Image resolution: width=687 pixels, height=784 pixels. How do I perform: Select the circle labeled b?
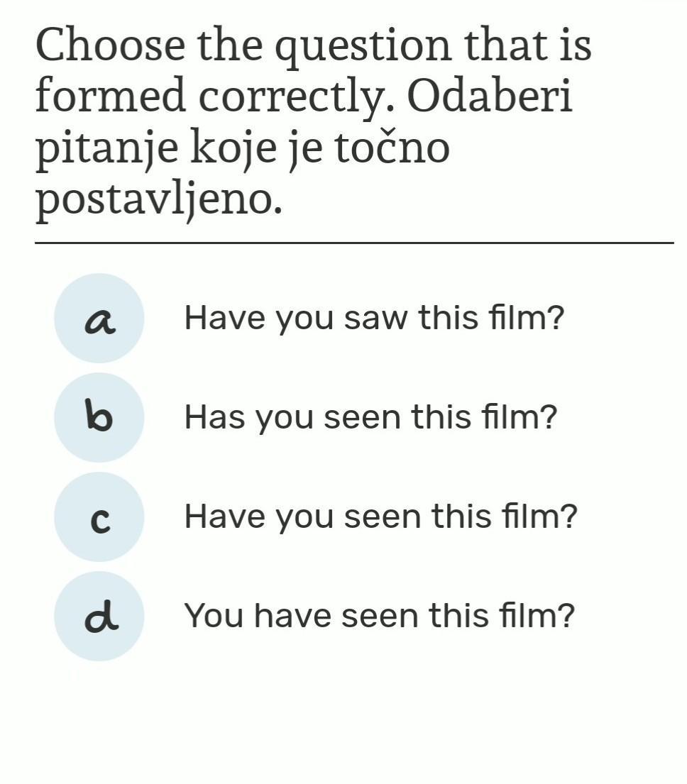[99, 417]
